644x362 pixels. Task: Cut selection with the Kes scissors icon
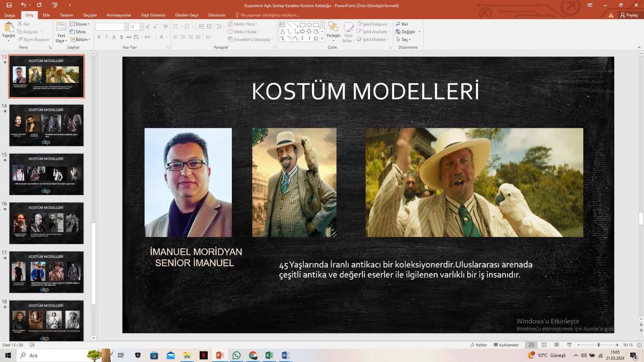pos(20,24)
